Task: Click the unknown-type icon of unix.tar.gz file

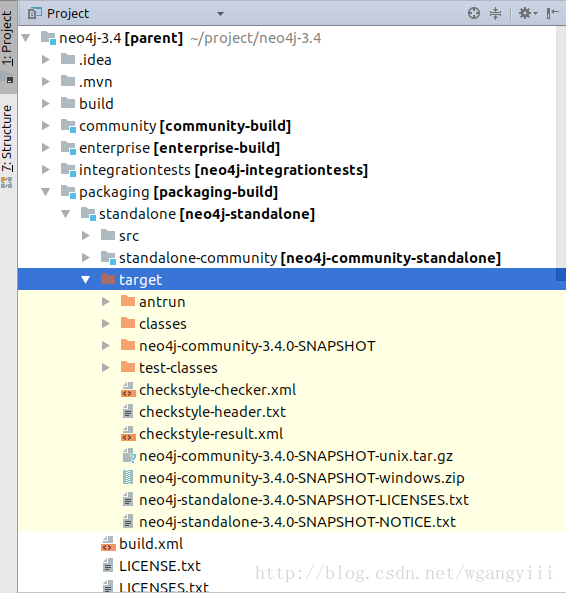Action: 129,456
